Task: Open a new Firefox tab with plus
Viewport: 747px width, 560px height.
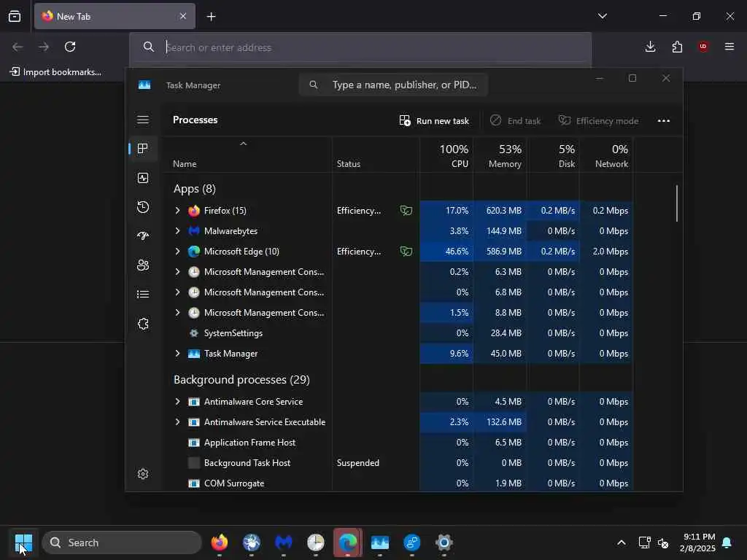Action: 211,17
